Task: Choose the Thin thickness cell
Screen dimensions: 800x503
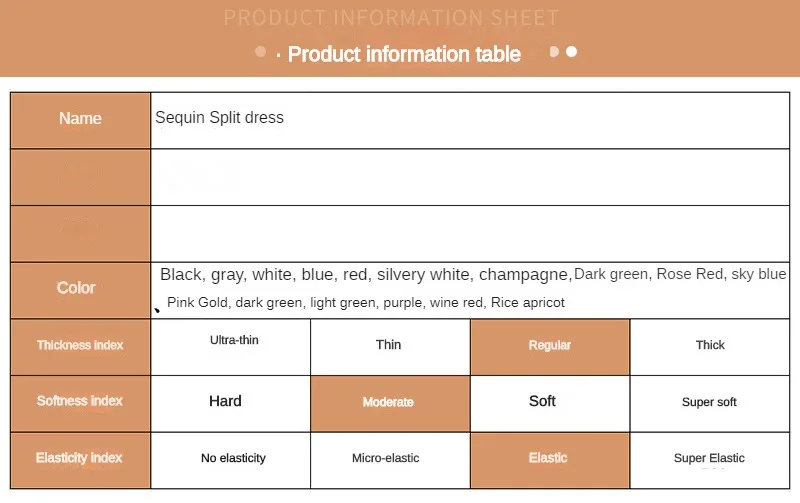Action: coord(389,345)
